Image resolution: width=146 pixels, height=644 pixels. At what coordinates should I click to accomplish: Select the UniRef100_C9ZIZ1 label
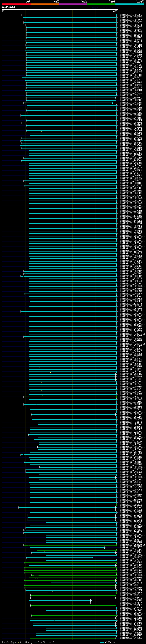pos(131,505)
